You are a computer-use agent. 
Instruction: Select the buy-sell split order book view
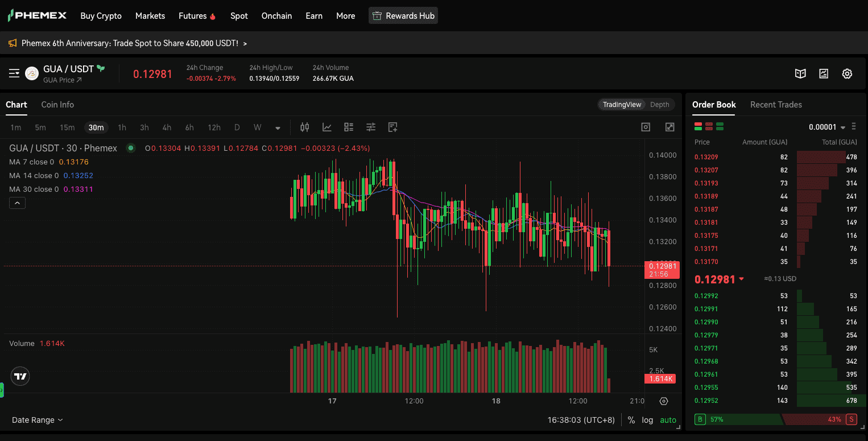click(697, 126)
